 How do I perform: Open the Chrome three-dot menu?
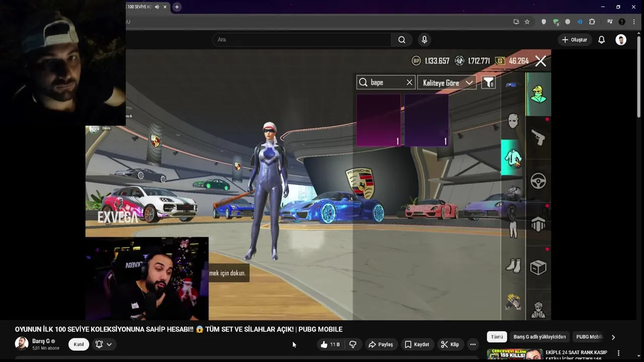coord(634,22)
